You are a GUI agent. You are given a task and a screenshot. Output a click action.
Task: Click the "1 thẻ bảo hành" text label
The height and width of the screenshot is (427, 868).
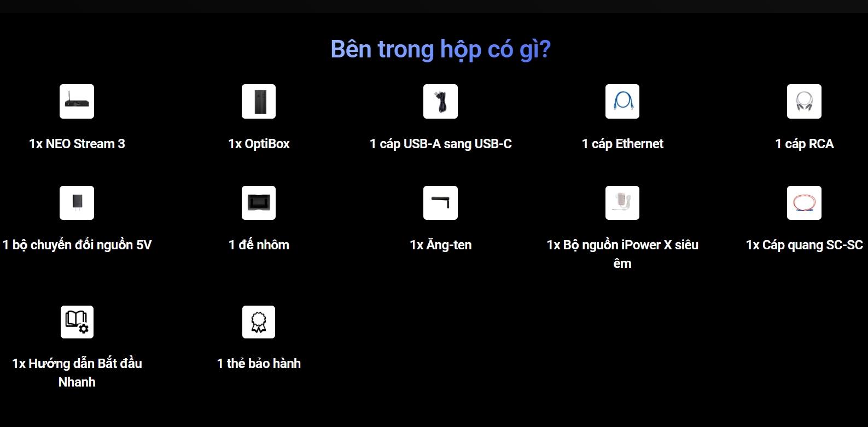[259, 364]
